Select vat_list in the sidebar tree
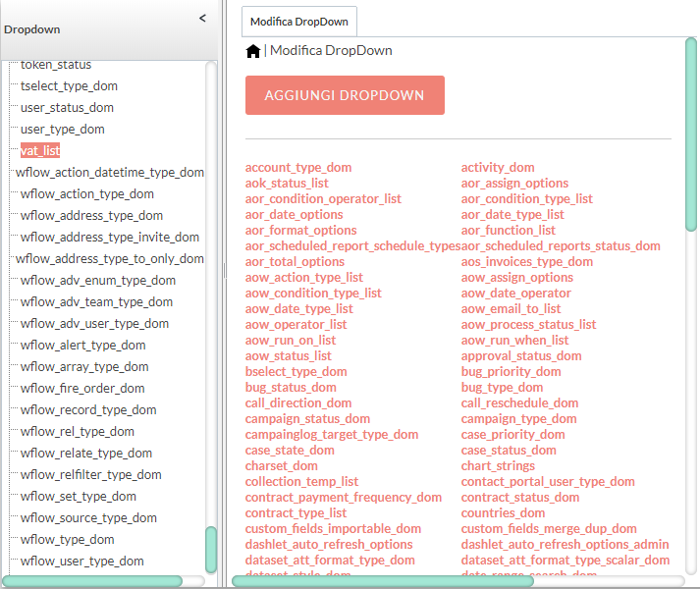Viewport: 700px width, 589px height. (x=40, y=151)
